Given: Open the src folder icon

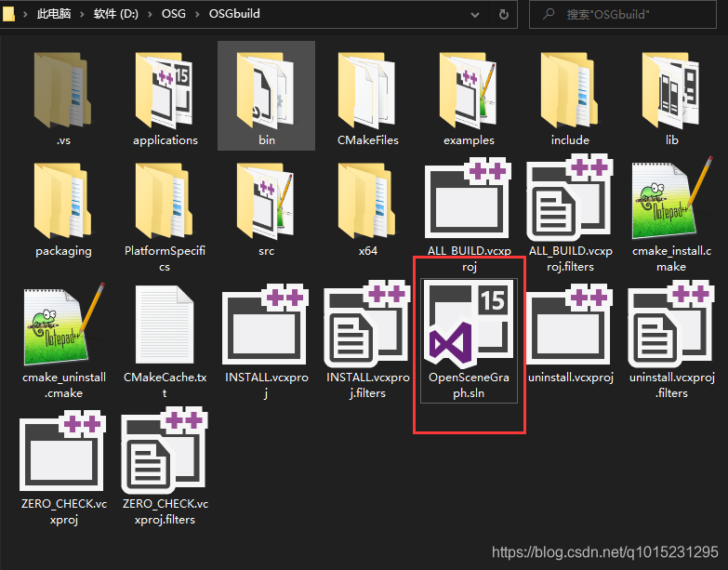Looking at the screenshot, I should [266, 201].
